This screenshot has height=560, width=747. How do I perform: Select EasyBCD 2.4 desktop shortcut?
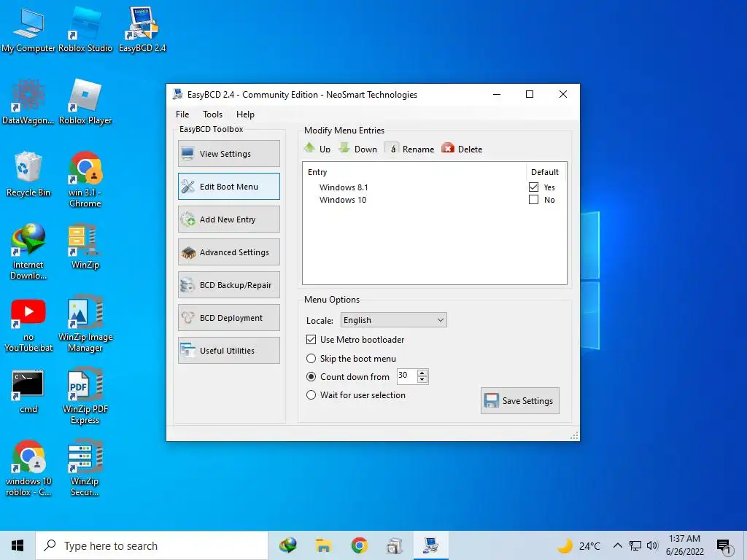coord(142,29)
